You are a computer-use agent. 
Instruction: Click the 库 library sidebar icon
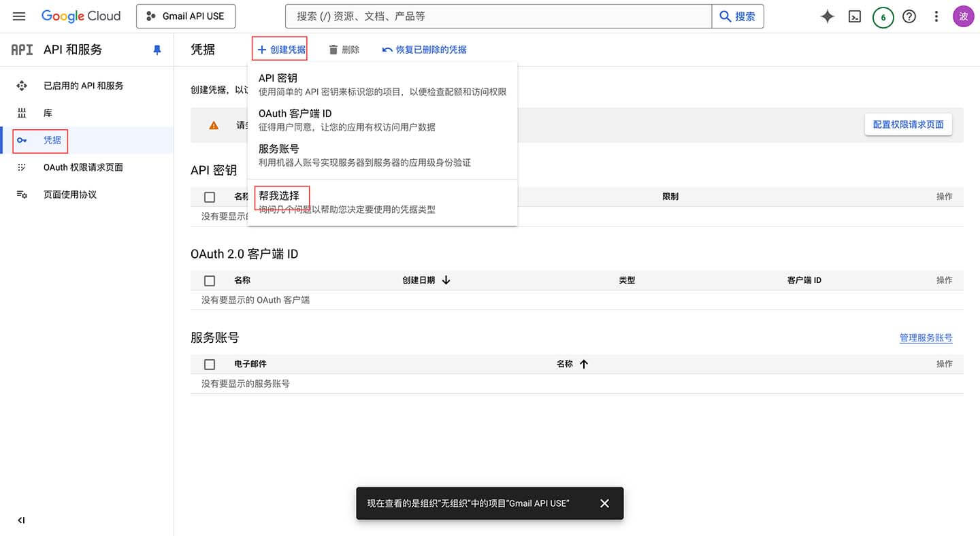(x=22, y=113)
